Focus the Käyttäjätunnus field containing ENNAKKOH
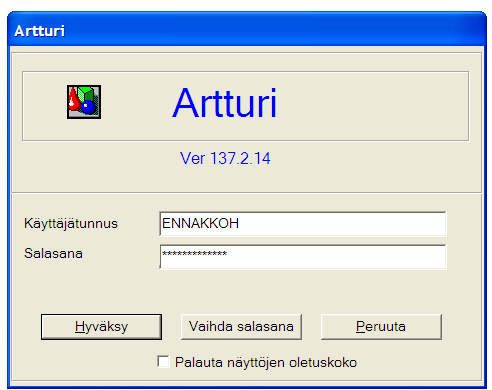Image resolution: width=492 pixels, height=390 pixels. [303, 224]
